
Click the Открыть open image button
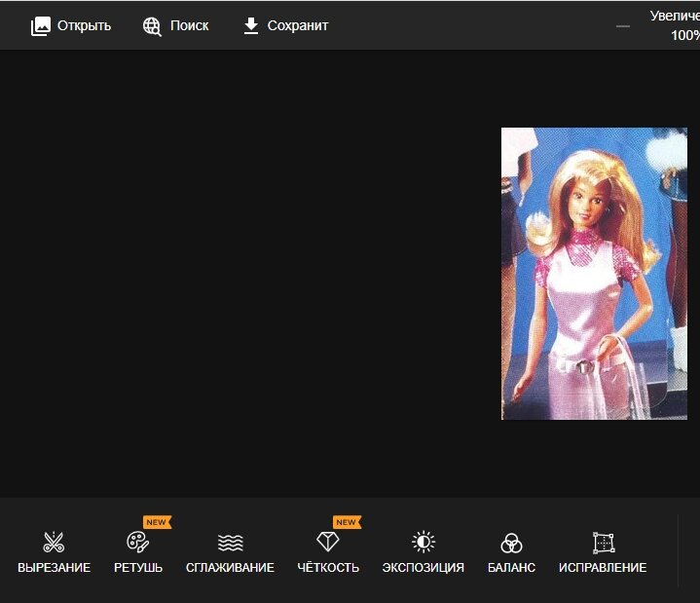click(x=70, y=26)
